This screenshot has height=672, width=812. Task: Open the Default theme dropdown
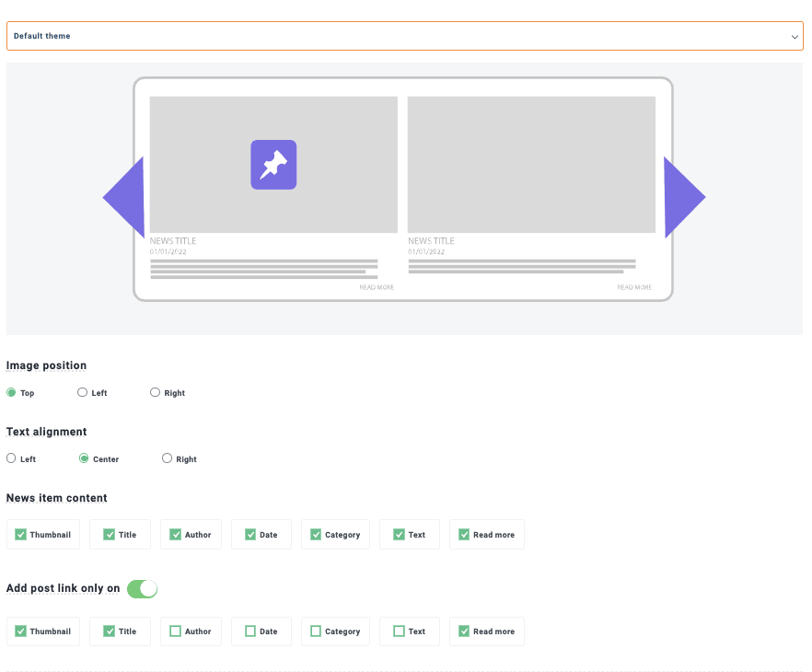tap(396, 36)
